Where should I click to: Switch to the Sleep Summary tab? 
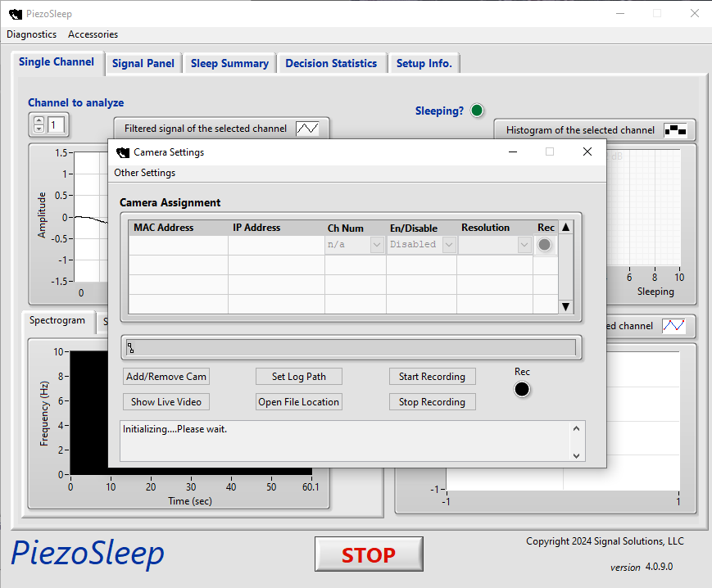(229, 64)
